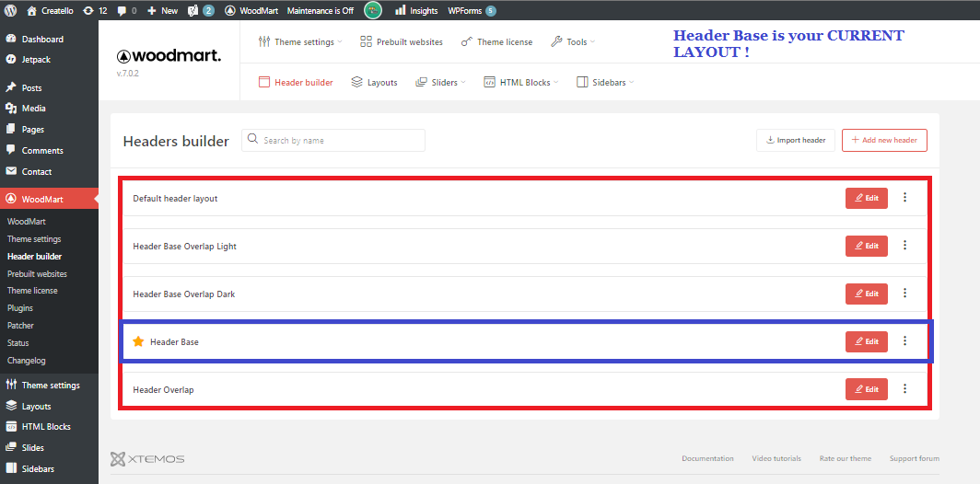This screenshot has height=484, width=980.
Task: Open options menu for Header Base Overlap Dark
Action: pyautogui.click(x=904, y=293)
